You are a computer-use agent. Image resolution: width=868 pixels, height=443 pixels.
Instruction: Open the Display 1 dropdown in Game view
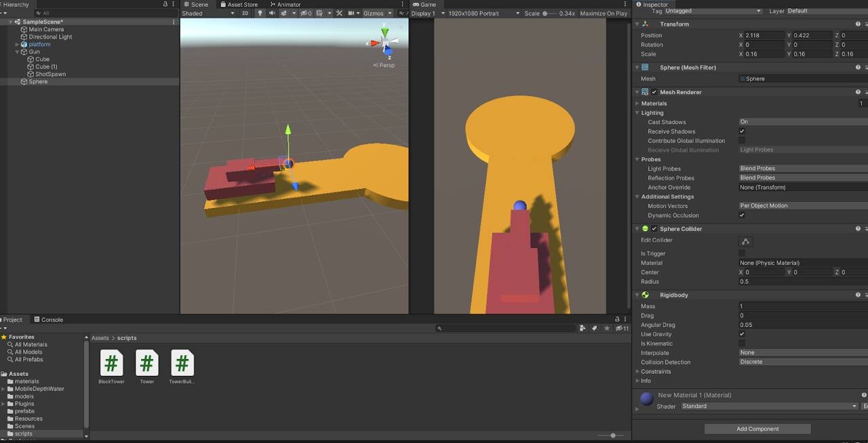click(428, 13)
